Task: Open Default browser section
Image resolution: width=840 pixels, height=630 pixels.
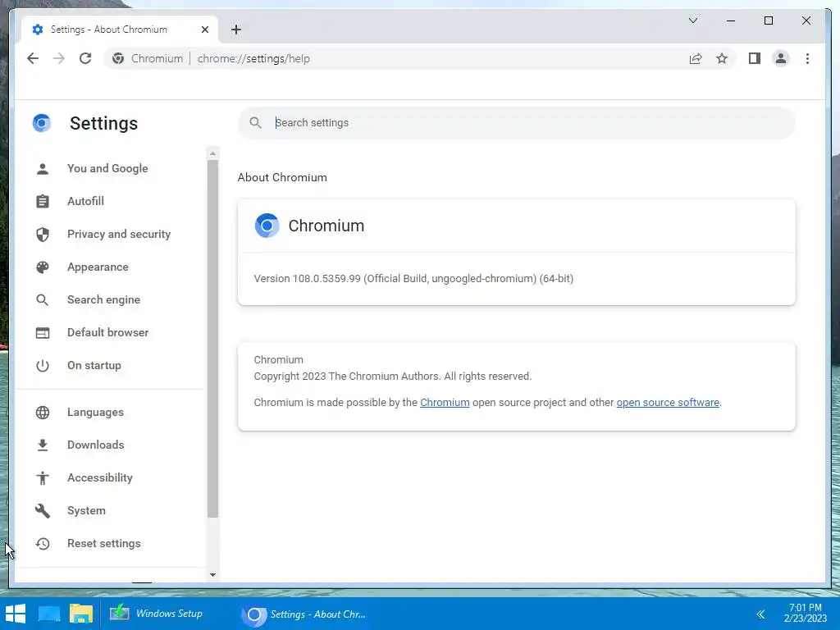Action: pos(107,332)
